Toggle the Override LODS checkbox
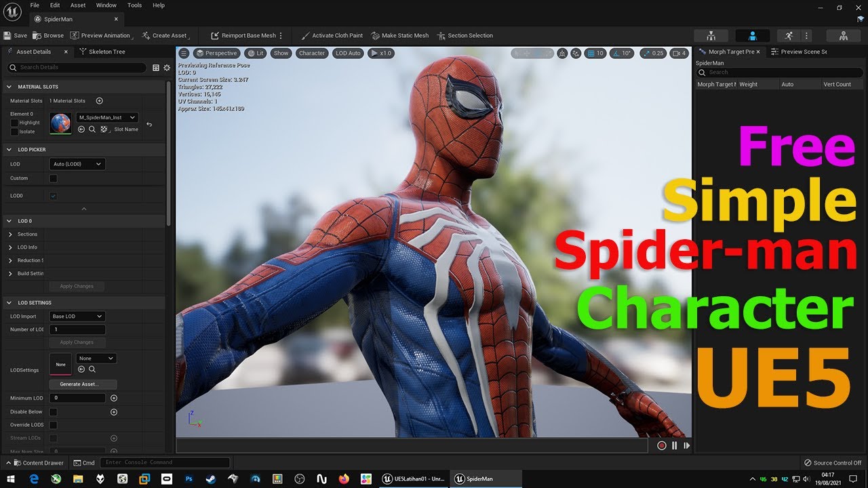868x488 pixels. pos(54,425)
